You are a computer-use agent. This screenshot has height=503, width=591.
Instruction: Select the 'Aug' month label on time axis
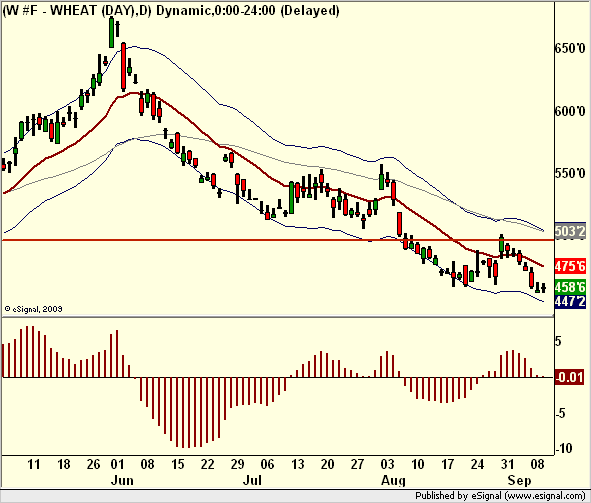click(393, 480)
